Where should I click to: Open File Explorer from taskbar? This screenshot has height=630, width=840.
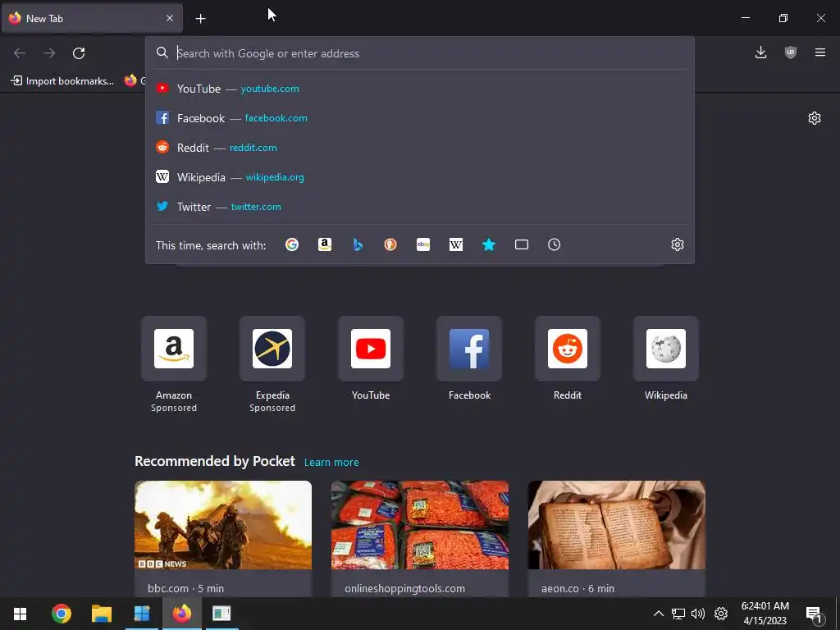tap(101, 614)
